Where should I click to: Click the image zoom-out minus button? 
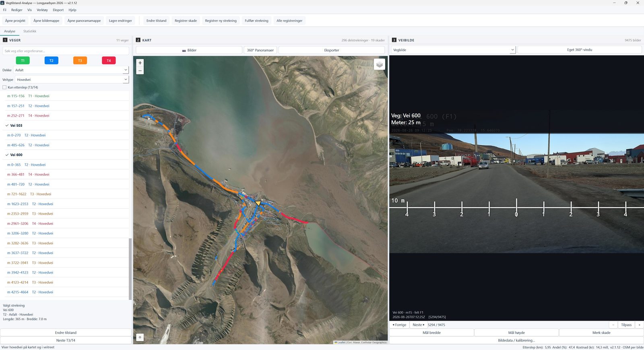[613, 325]
